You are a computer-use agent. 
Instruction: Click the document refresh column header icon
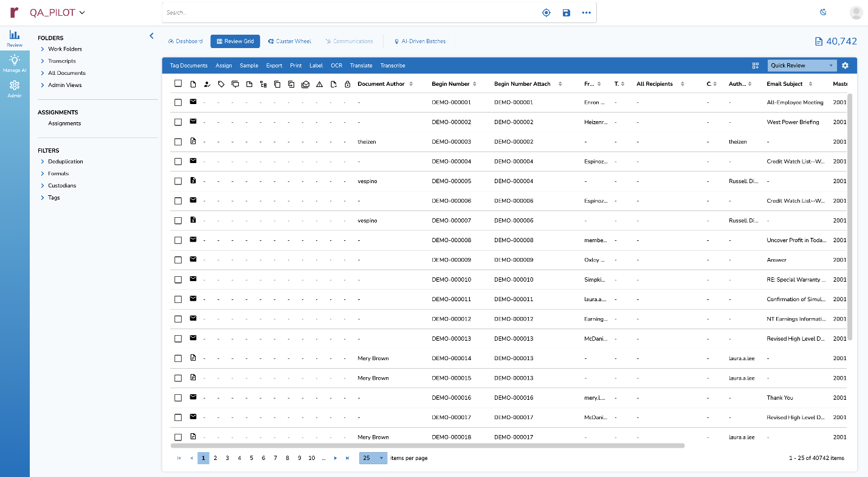pyautogui.click(x=333, y=84)
